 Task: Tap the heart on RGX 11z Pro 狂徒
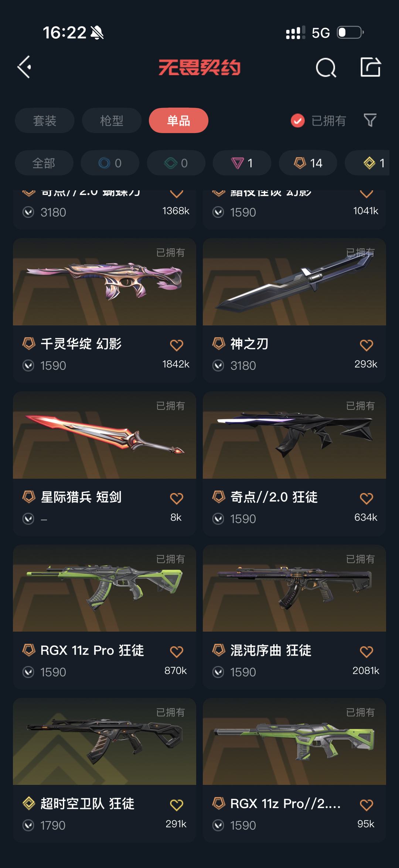(177, 652)
